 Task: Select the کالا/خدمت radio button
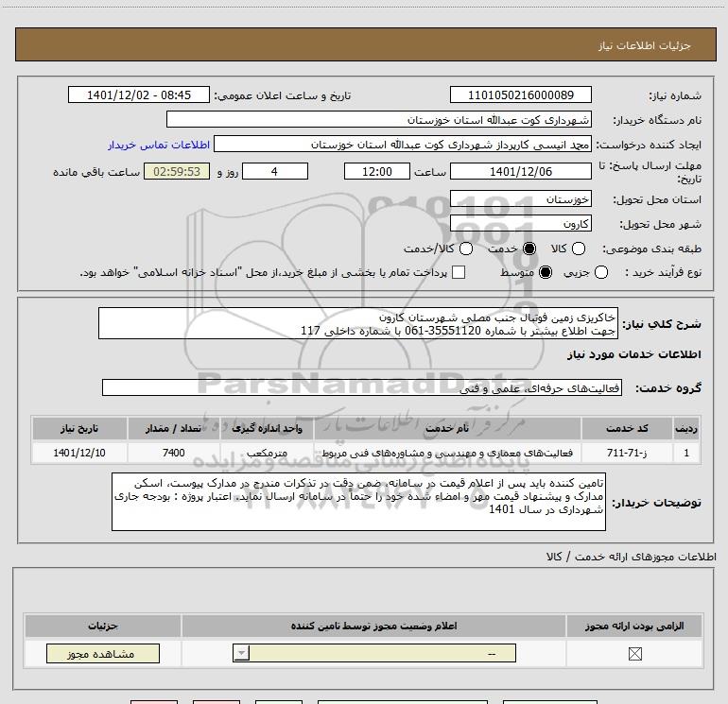tap(466, 249)
